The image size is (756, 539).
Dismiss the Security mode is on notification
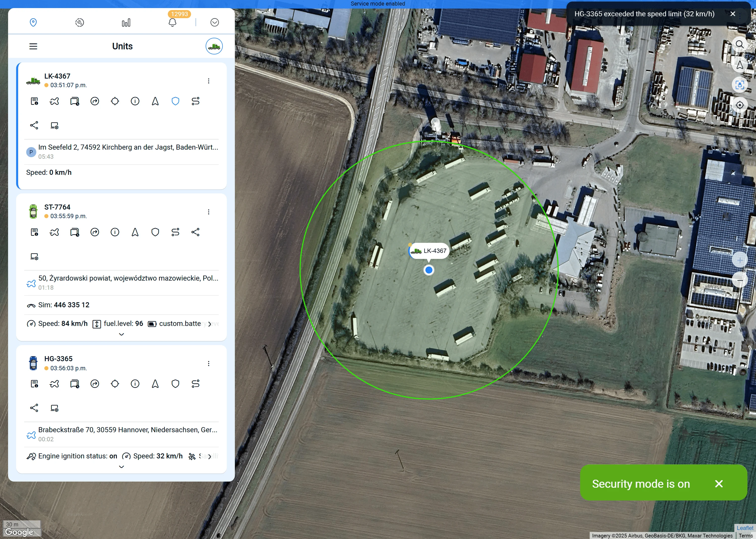(x=719, y=484)
